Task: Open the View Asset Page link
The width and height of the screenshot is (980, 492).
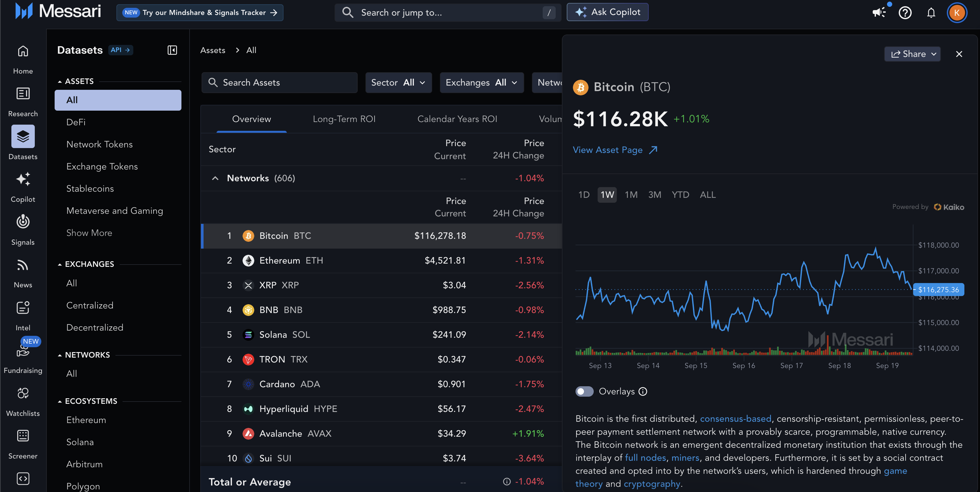Action: point(615,150)
